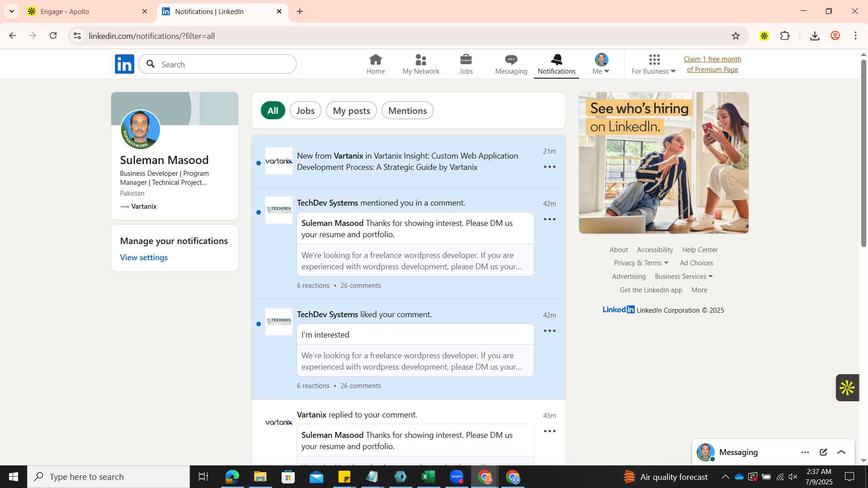868x488 pixels.
Task: Bookmark this page with the star icon
Action: point(736,36)
